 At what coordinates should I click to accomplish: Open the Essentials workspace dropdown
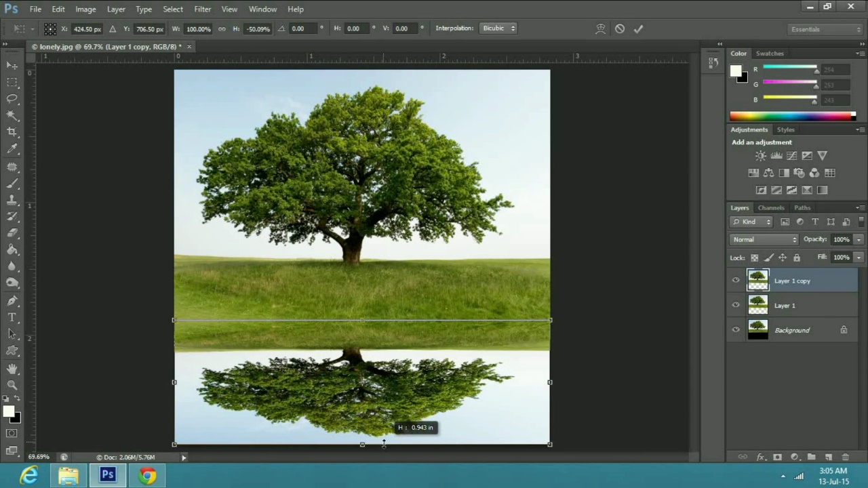(825, 29)
